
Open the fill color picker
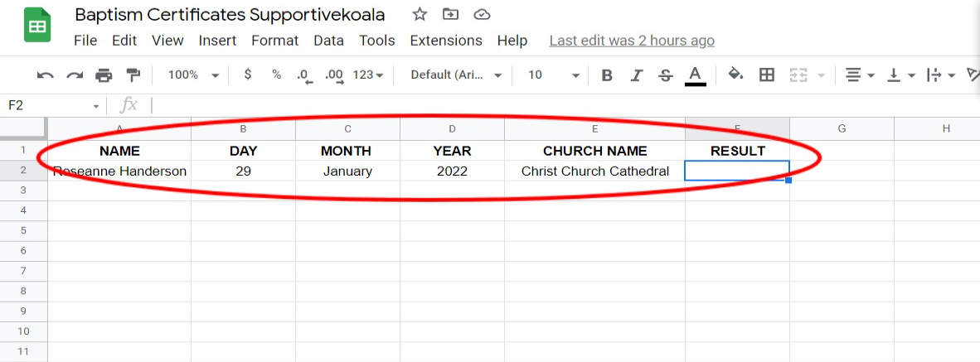pyautogui.click(x=735, y=75)
